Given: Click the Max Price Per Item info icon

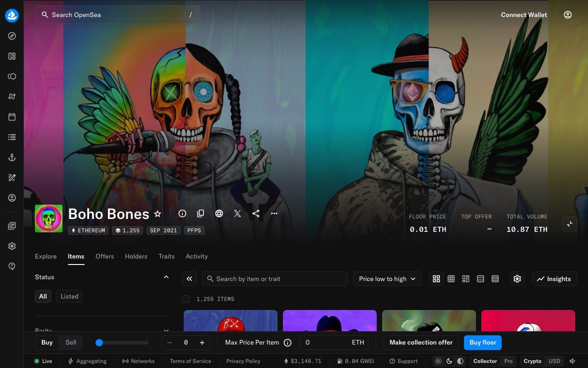Looking at the screenshot, I should (x=288, y=343).
